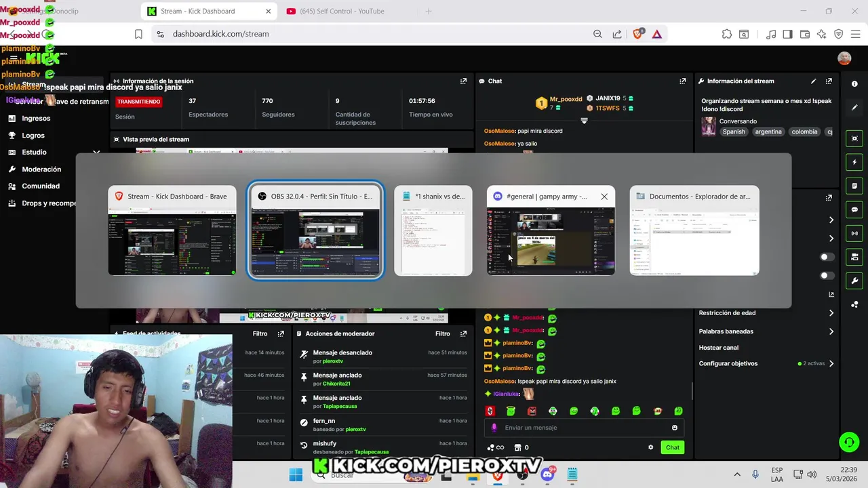Click the share icon in address bar
Image resolution: width=868 pixels, height=488 pixels.
pyautogui.click(x=617, y=34)
